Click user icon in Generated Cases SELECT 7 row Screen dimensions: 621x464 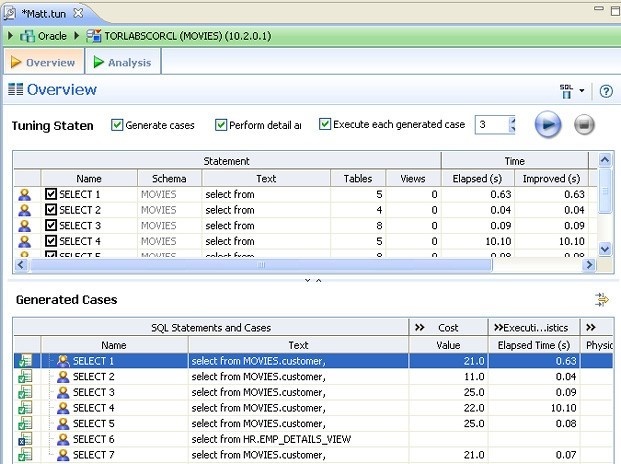point(63,454)
